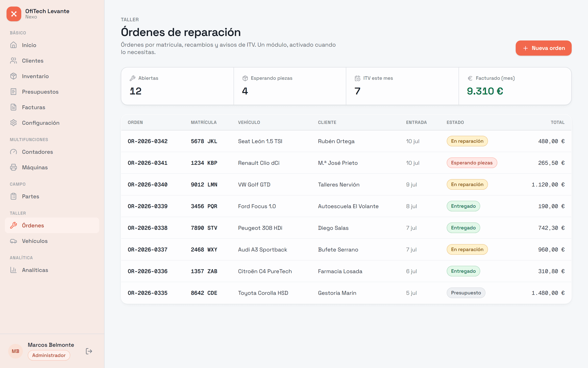This screenshot has height=368, width=588.
Task: Click the MB user avatar
Action: point(16,351)
